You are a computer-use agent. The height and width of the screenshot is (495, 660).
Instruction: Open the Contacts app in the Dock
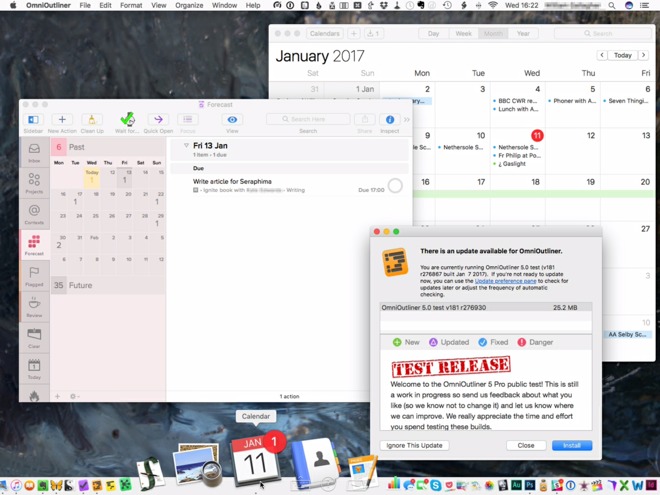pos(315,462)
